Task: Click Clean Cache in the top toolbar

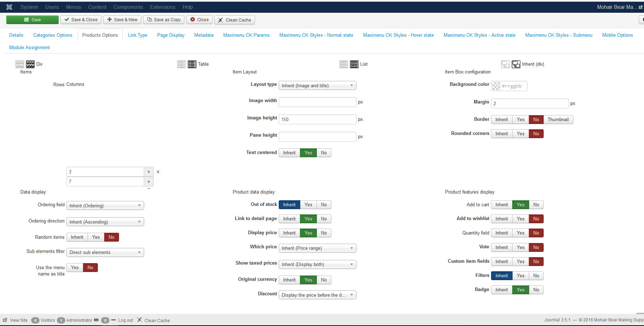Action: coord(235,20)
